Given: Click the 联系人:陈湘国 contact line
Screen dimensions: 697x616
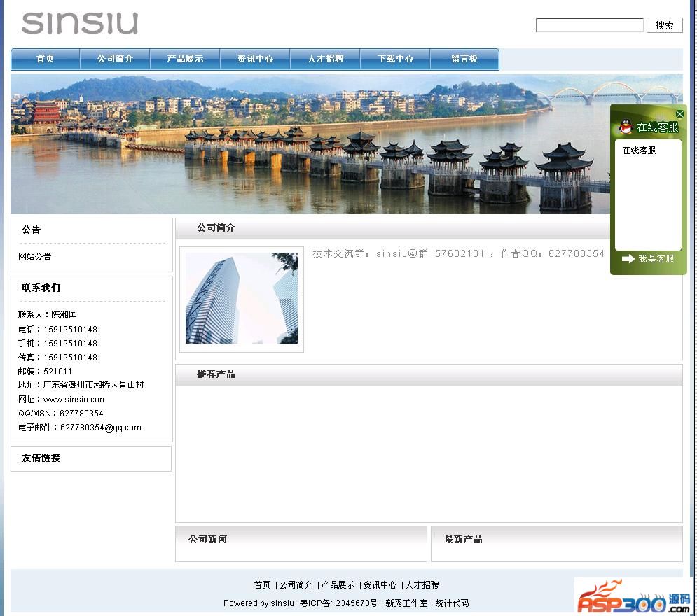Looking at the screenshot, I should click(x=48, y=315).
